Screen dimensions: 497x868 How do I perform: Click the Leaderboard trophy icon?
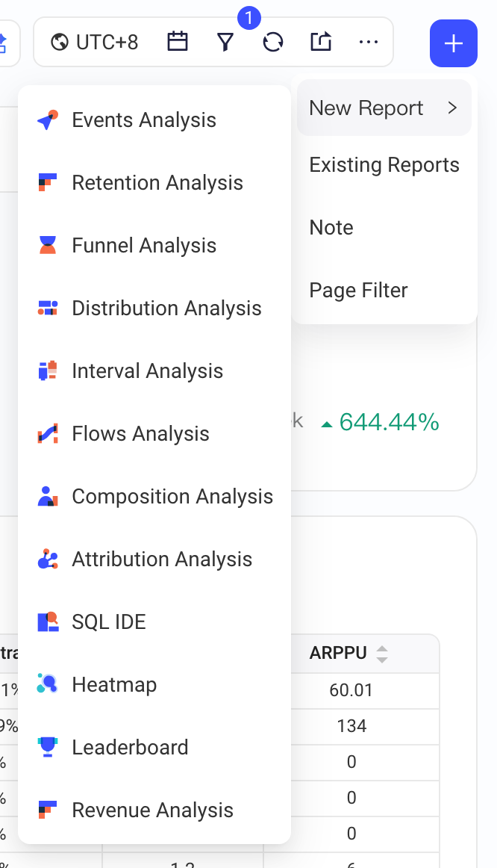coord(48,747)
